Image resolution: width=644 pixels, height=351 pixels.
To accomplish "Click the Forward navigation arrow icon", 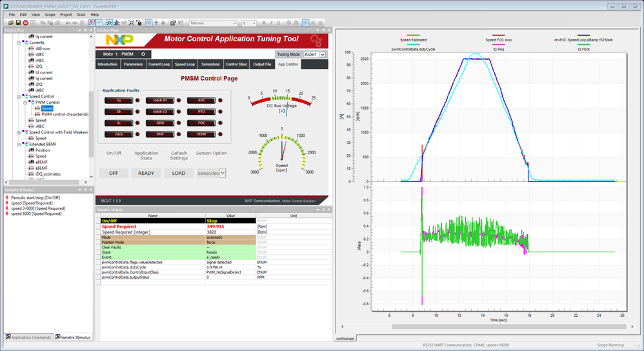I will click(75, 23).
